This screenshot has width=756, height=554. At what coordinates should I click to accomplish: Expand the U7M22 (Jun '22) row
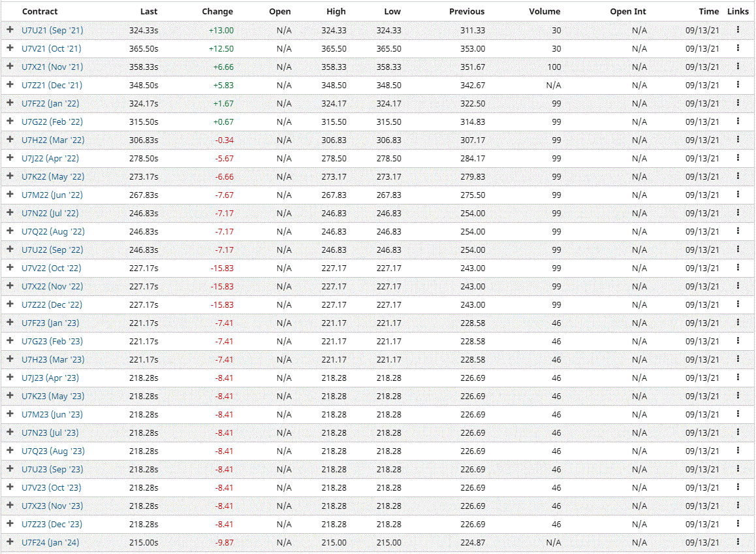10,195
